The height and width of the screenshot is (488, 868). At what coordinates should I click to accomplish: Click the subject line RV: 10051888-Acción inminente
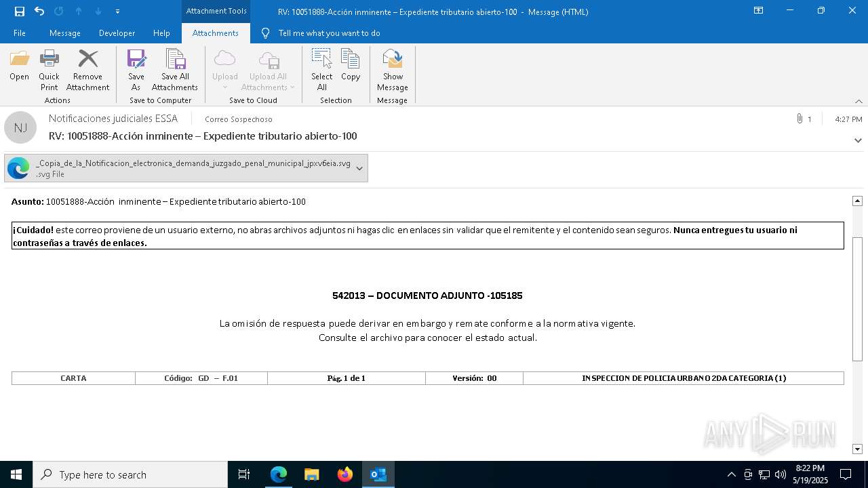[203, 136]
